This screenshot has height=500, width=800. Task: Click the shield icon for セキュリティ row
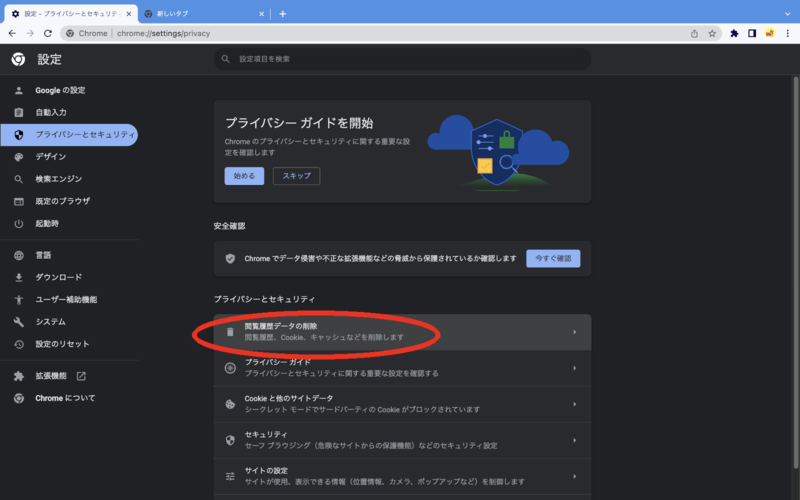230,440
